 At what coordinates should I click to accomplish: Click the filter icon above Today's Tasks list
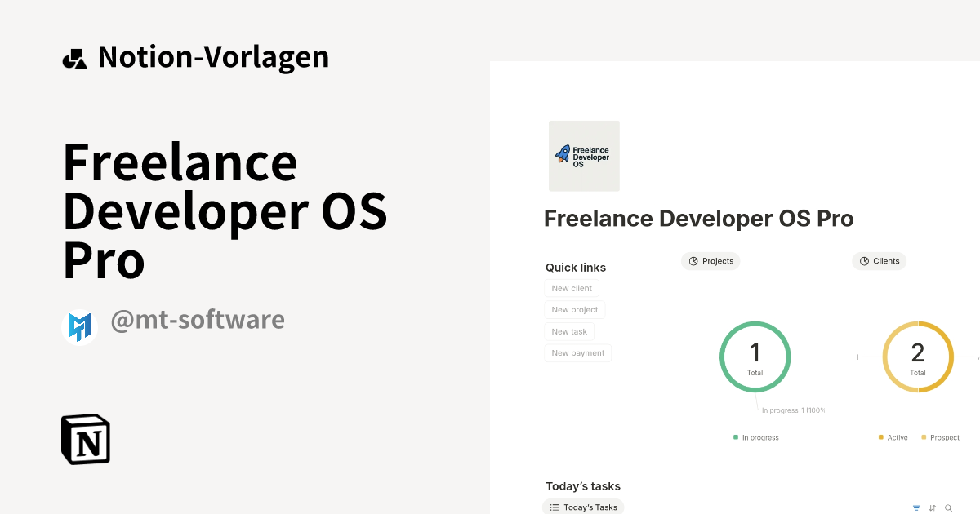(916, 507)
